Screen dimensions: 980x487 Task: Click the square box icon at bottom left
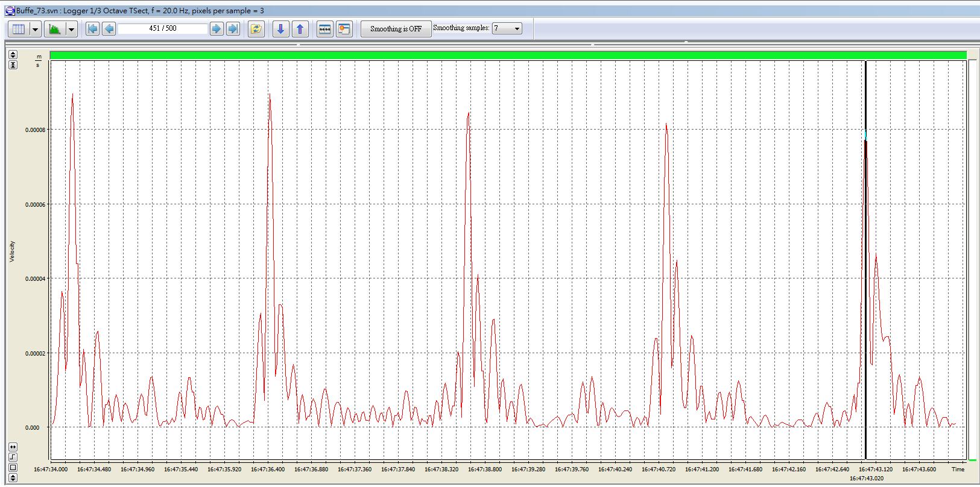click(13, 467)
